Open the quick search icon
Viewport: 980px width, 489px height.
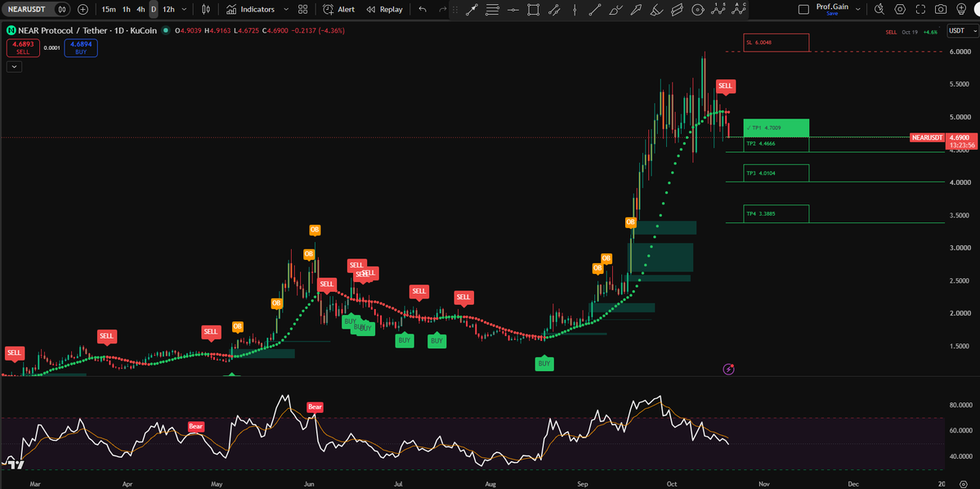879,9
